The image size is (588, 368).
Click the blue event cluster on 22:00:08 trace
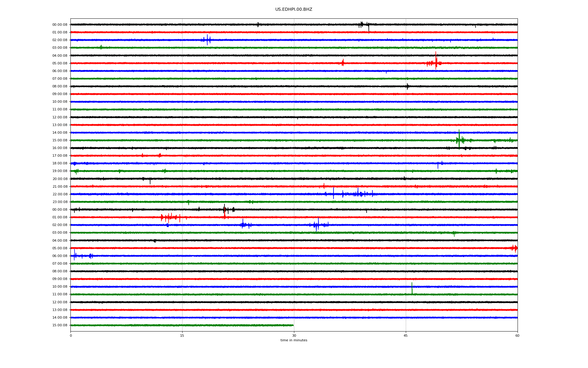tap(358, 194)
